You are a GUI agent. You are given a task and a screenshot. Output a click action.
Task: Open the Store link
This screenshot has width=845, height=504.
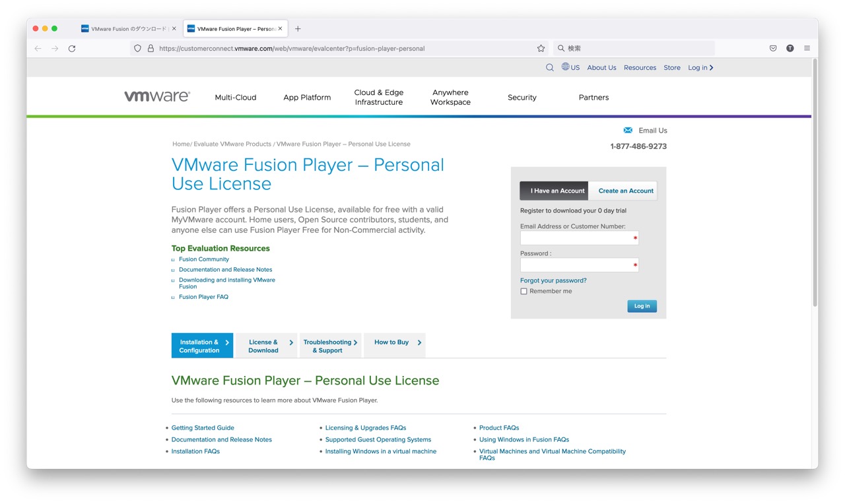(672, 67)
